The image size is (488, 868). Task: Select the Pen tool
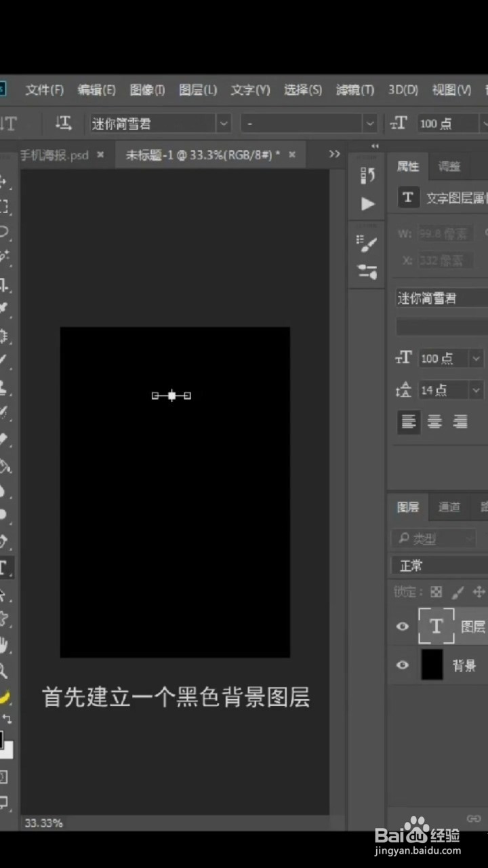point(3,542)
